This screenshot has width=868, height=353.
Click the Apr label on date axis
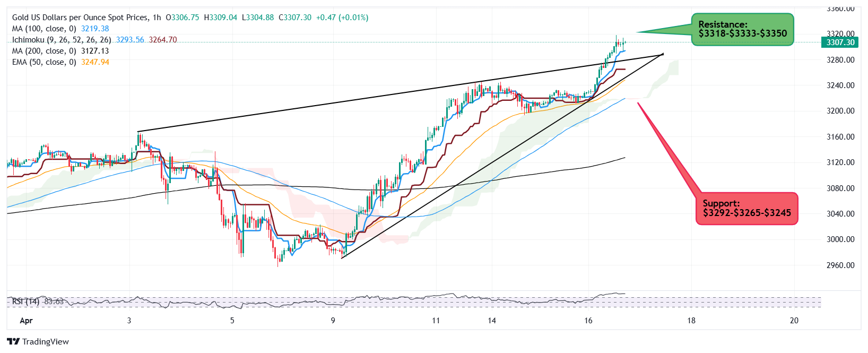(x=26, y=321)
